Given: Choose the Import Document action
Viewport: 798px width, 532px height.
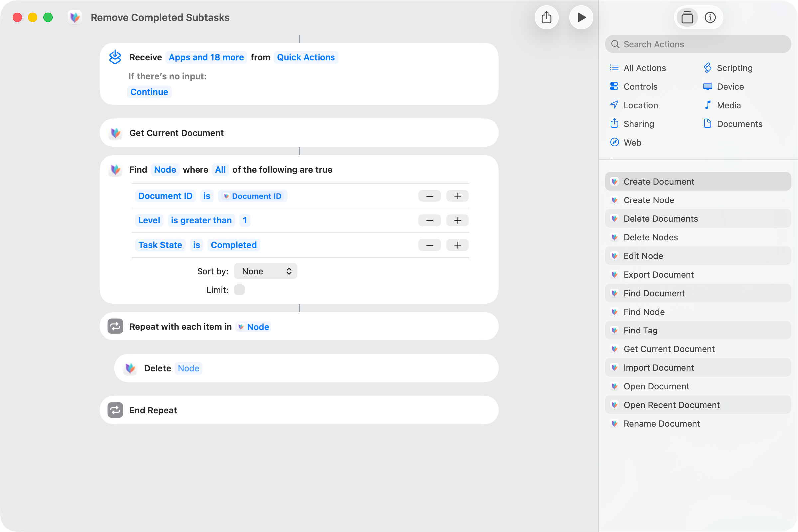Looking at the screenshot, I should tap(698, 367).
